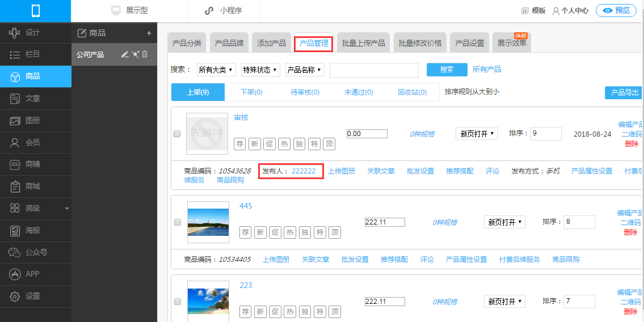Click the edit pencil icon for 公司产品

point(125,54)
